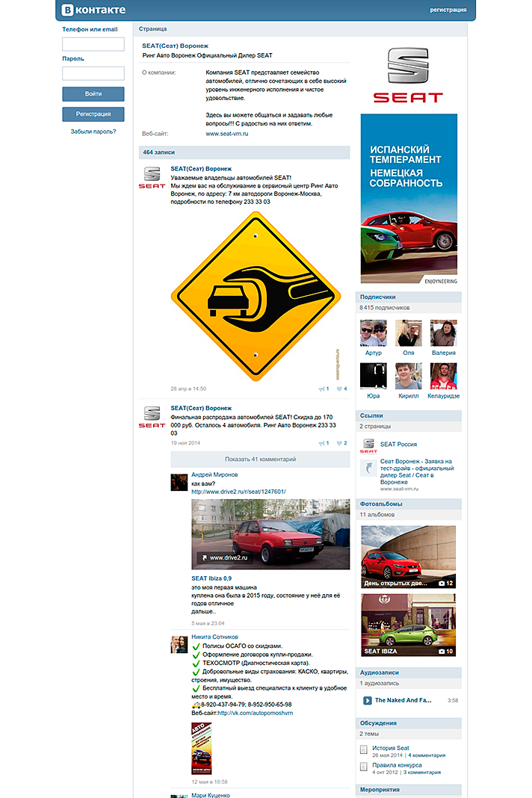The image size is (532, 798).
Task: Open the yellow wrench road sign image
Action: (256, 296)
